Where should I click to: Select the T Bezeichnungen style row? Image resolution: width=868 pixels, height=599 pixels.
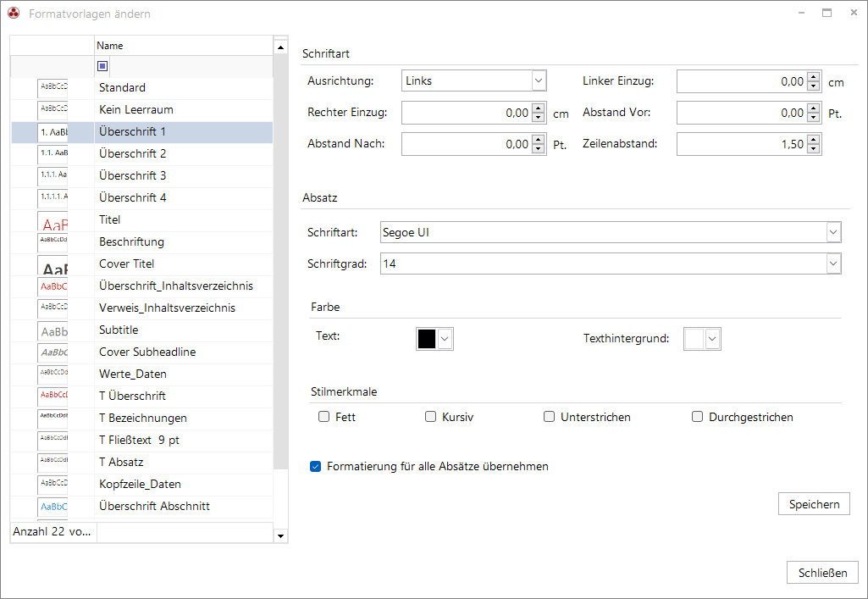pyautogui.click(x=141, y=419)
